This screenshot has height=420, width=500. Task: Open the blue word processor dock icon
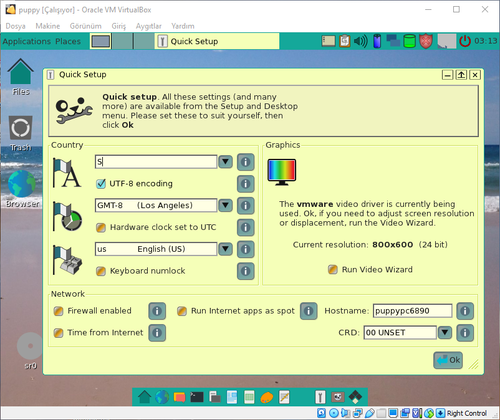tap(232, 397)
